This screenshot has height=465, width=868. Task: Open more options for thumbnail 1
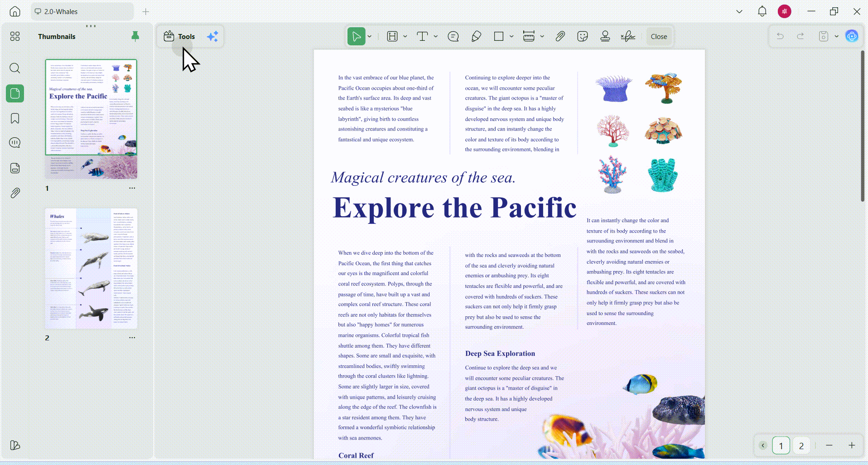(132, 188)
